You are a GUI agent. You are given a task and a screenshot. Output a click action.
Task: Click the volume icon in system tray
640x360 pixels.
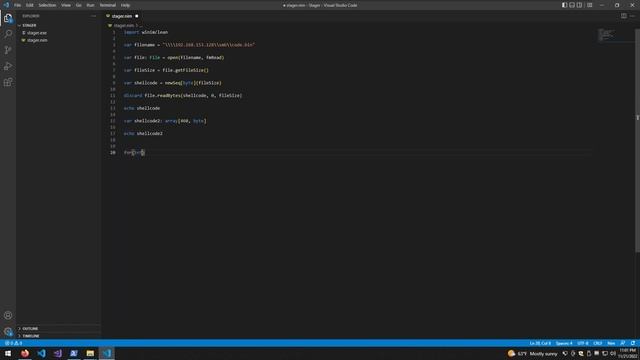pos(613,353)
